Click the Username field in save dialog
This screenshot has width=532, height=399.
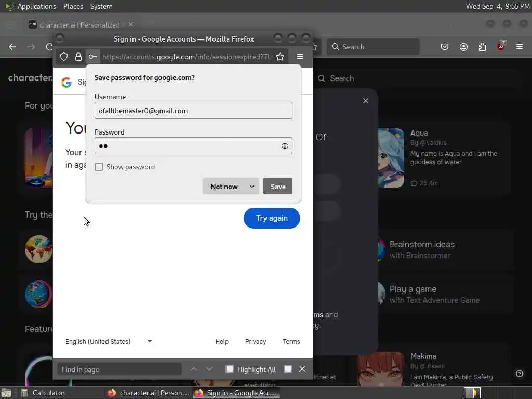click(x=193, y=111)
